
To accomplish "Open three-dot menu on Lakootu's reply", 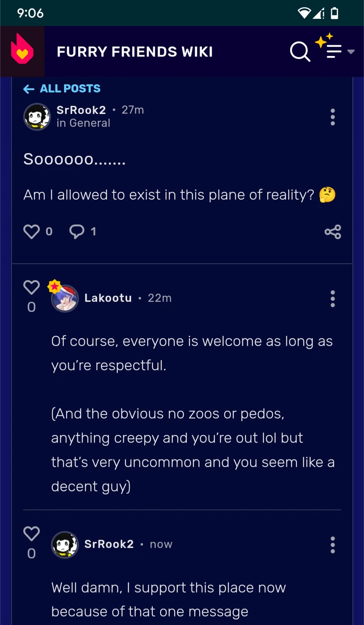I will point(332,299).
